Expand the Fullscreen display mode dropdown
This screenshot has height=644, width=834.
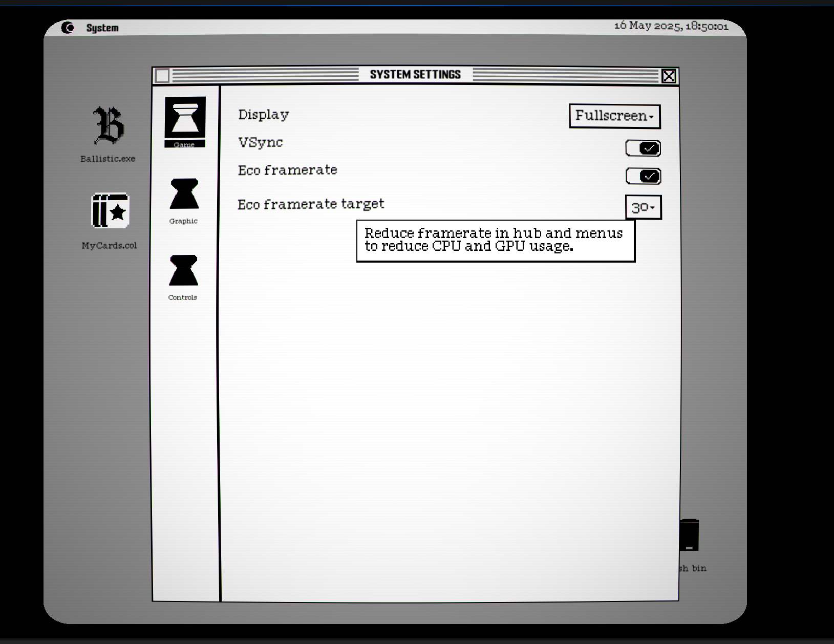pos(614,116)
